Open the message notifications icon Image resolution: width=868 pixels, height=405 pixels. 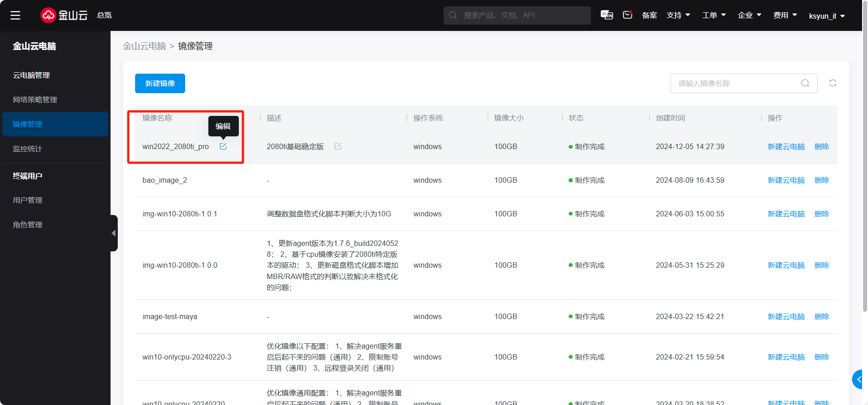coord(627,15)
